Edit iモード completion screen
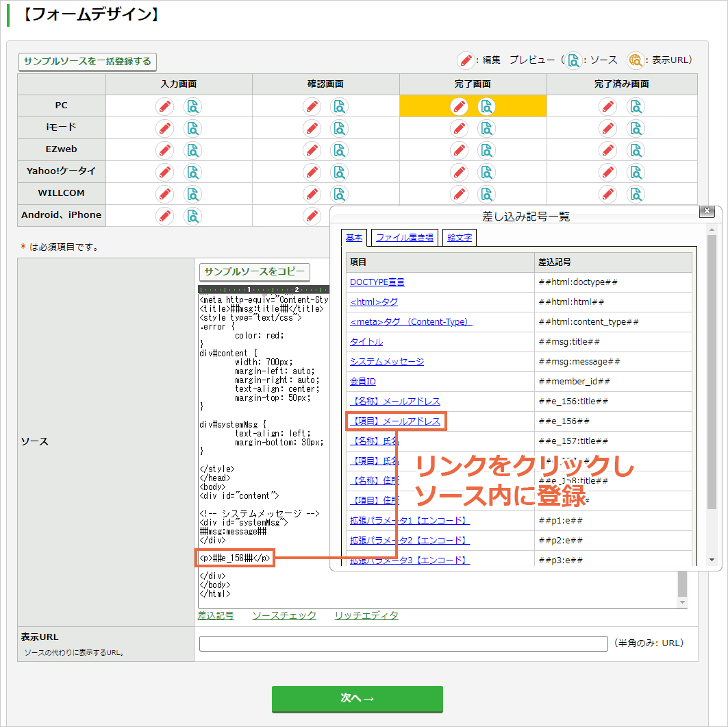 click(x=459, y=128)
